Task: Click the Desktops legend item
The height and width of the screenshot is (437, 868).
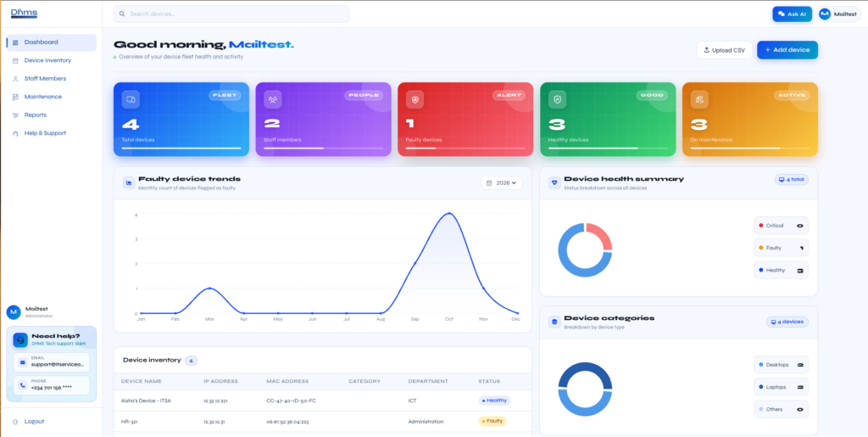Action: coord(781,364)
